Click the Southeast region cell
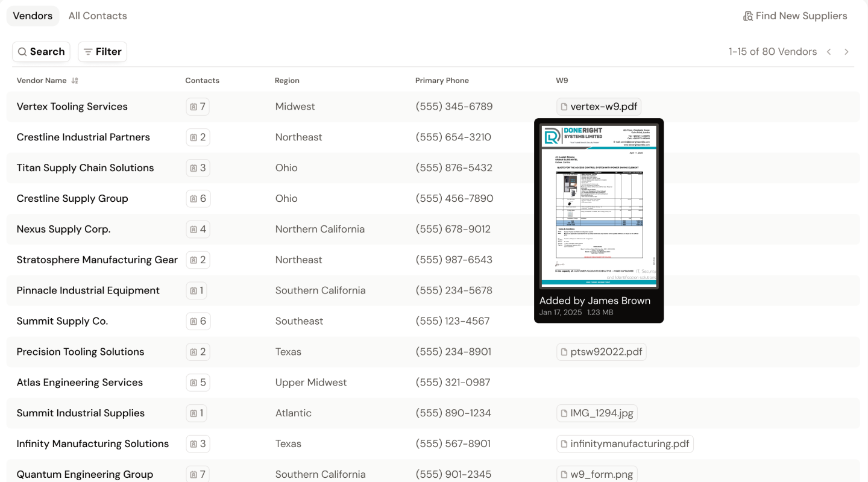The height and width of the screenshot is (482, 868). point(300,321)
